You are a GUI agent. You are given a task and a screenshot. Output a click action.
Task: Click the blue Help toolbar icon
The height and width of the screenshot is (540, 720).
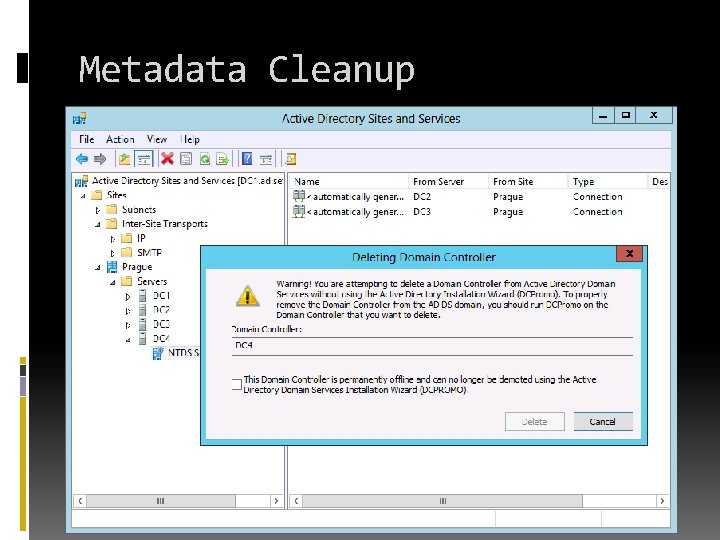click(247, 159)
